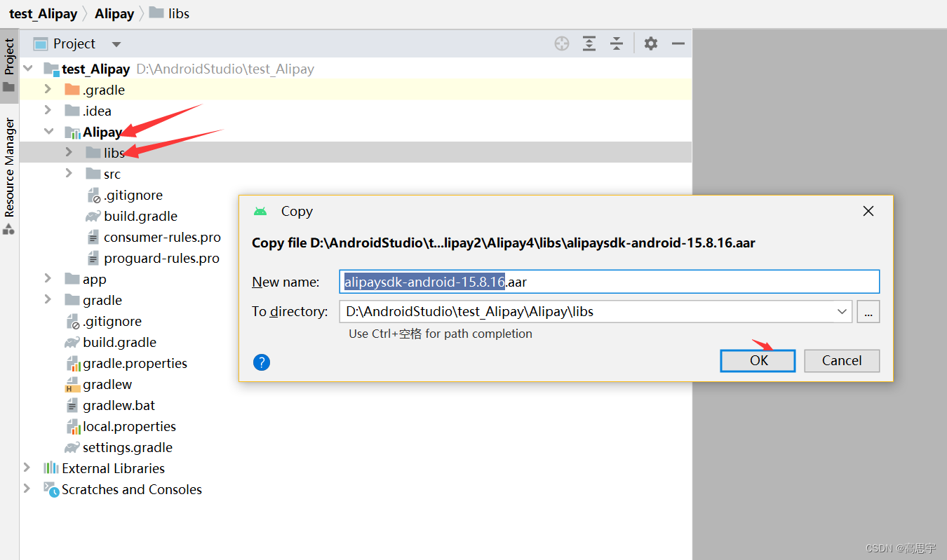Select the src folder icon
Image resolution: width=947 pixels, height=560 pixels.
point(93,173)
